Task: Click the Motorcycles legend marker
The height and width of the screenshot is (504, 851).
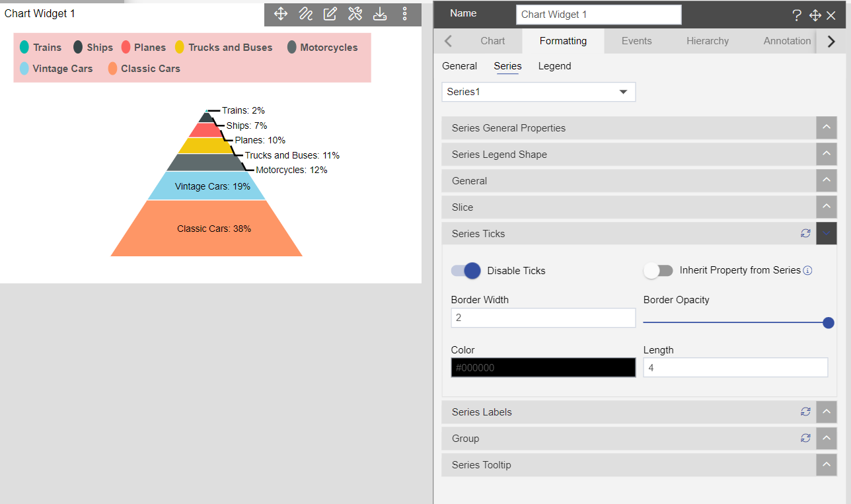Action: [292, 47]
